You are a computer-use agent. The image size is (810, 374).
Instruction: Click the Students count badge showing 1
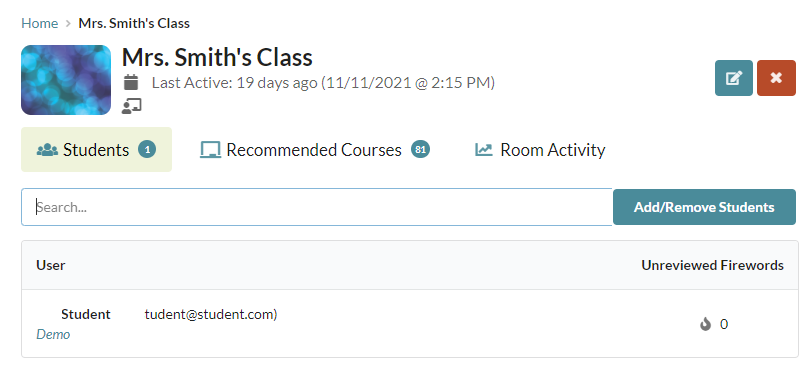[147, 150]
